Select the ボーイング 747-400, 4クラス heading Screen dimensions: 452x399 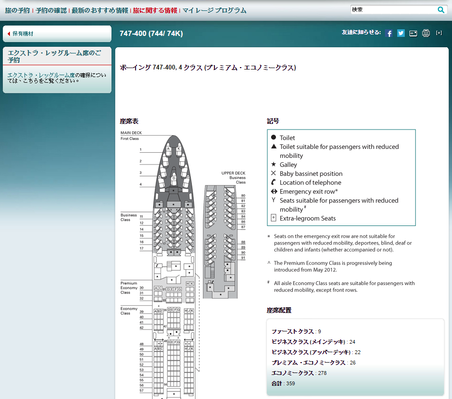(x=208, y=68)
